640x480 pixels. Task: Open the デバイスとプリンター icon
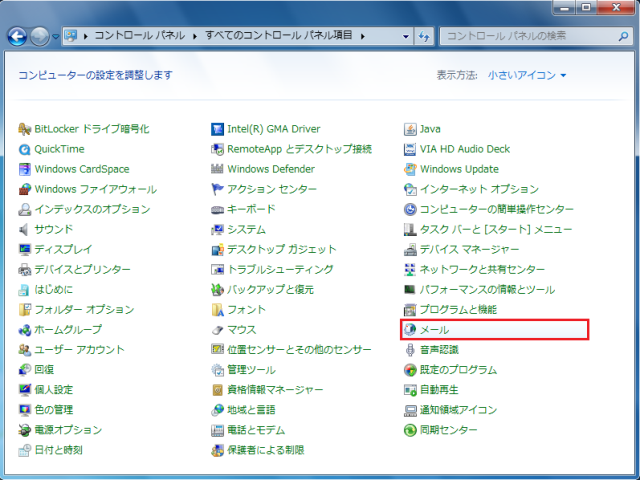(x=24, y=269)
